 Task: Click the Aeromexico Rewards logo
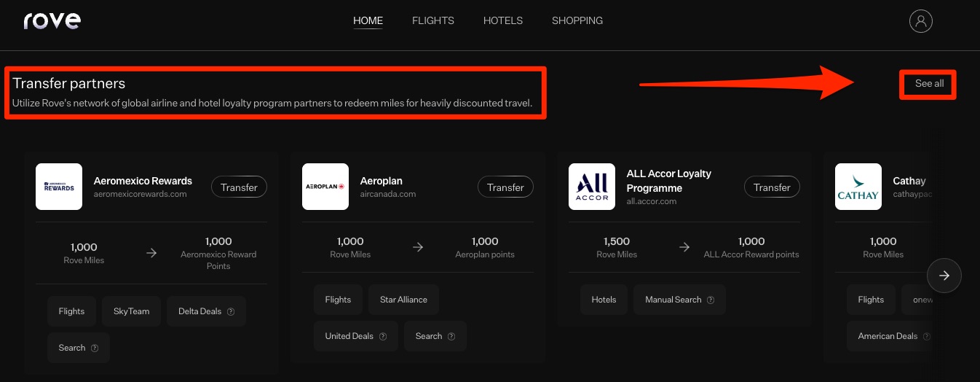tap(59, 187)
